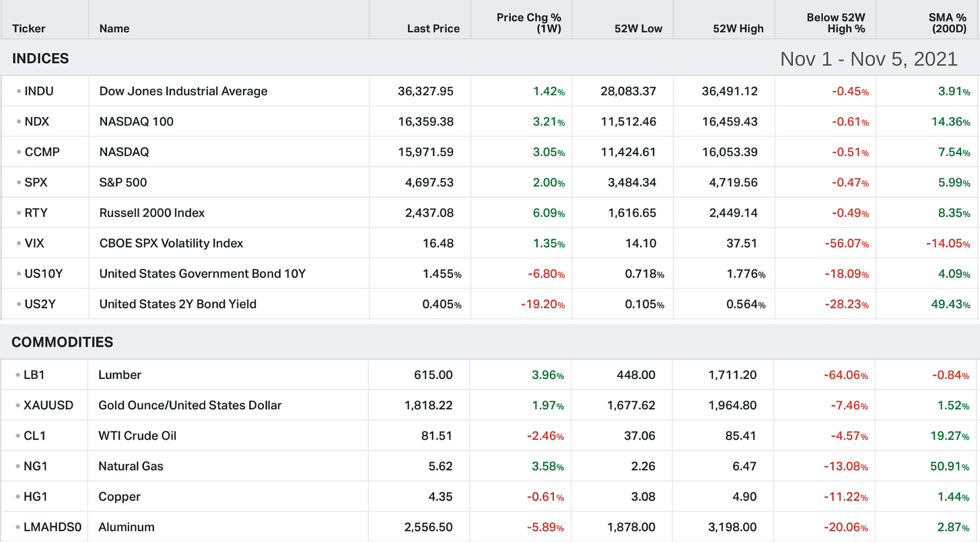Select the Russell 2000 Index name
This screenshot has width=980, height=542.
[151, 212]
